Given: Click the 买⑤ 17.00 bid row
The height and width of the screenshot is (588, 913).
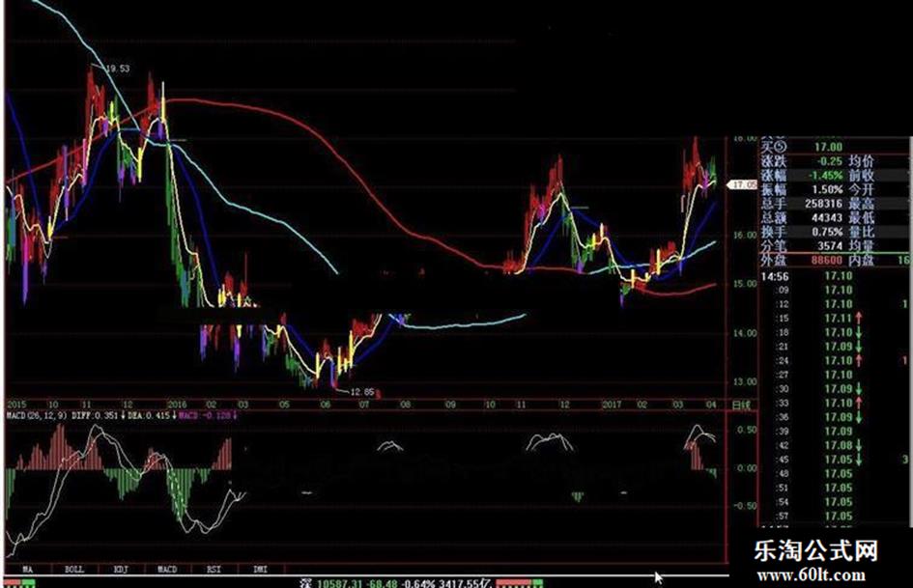Looking at the screenshot, I should click(x=802, y=147).
